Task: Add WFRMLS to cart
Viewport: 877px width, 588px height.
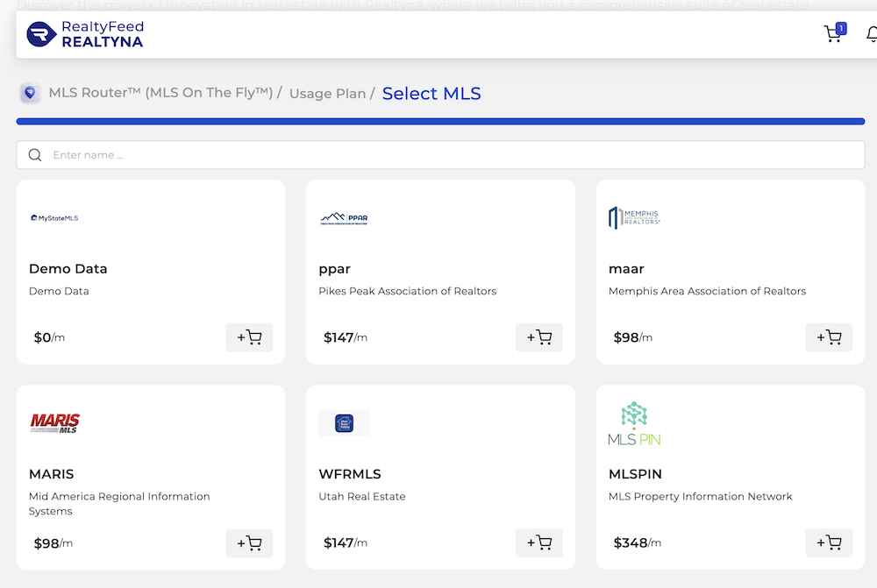Action: click(539, 542)
